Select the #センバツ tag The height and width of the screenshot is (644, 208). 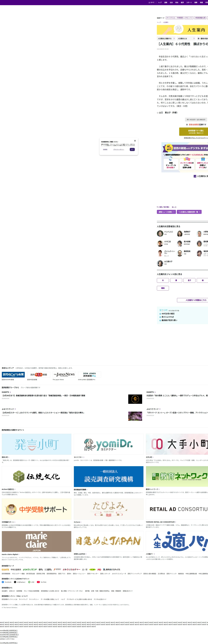point(189,18)
